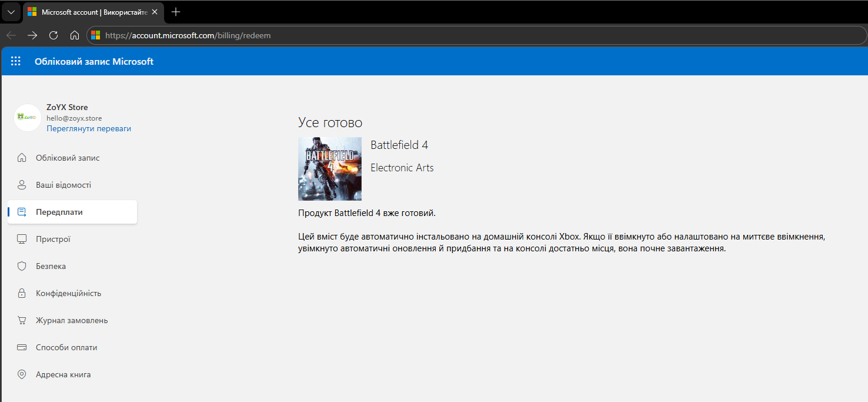Open Адресна книга menu item
The image size is (868, 402).
[x=72, y=374]
